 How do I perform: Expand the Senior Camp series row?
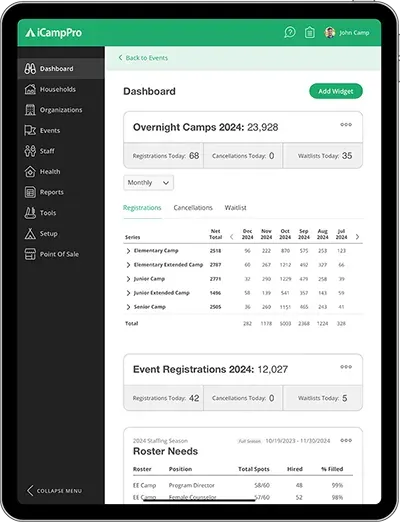128,307
